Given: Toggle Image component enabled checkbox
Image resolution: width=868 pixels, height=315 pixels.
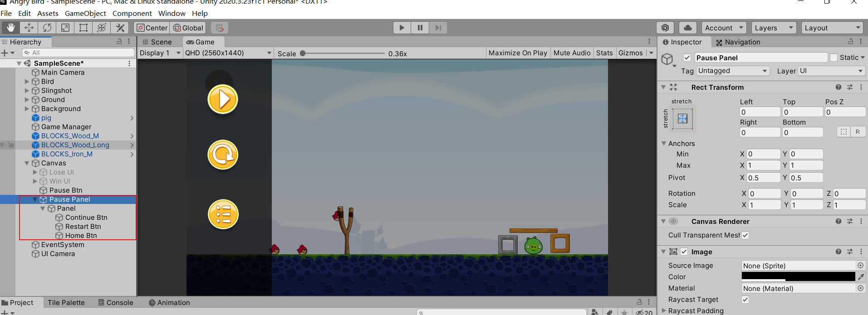Looking at the screenshot, I should coord(684,252).
